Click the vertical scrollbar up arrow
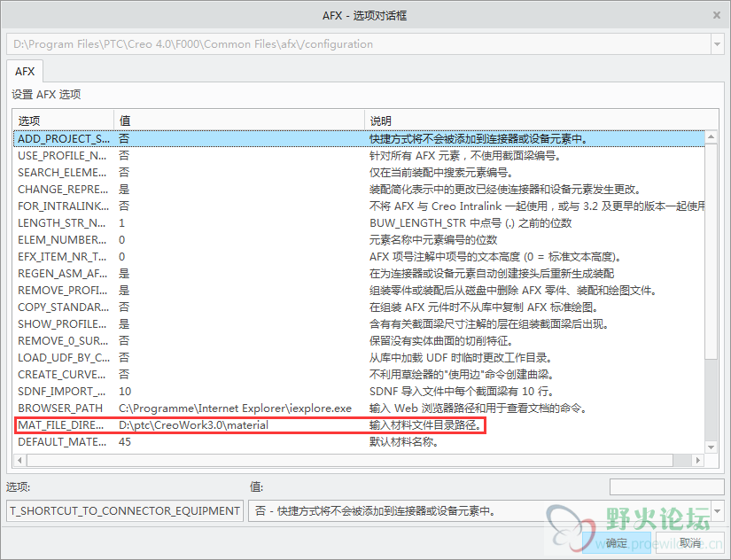 (x=711, y=136)
